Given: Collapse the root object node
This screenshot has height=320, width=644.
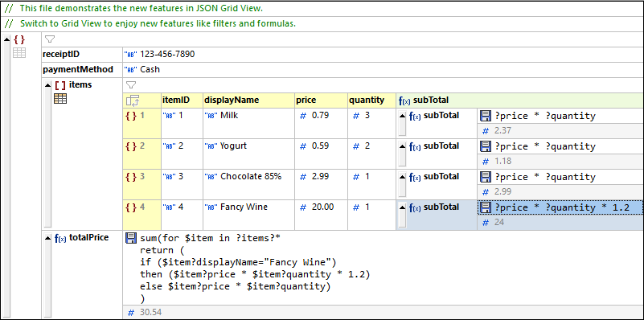Looking at the screenshot, I should (6, 39).
